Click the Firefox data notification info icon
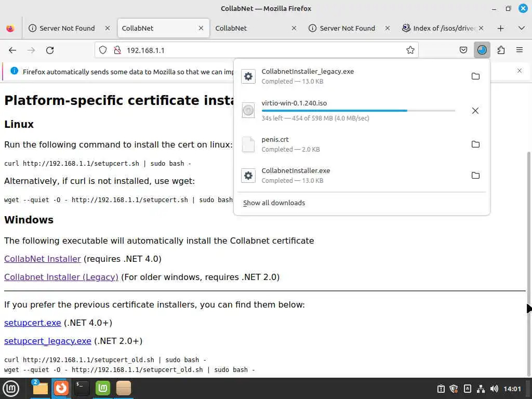The height and width of the screenshot is (399, 532). click(14, 71)
